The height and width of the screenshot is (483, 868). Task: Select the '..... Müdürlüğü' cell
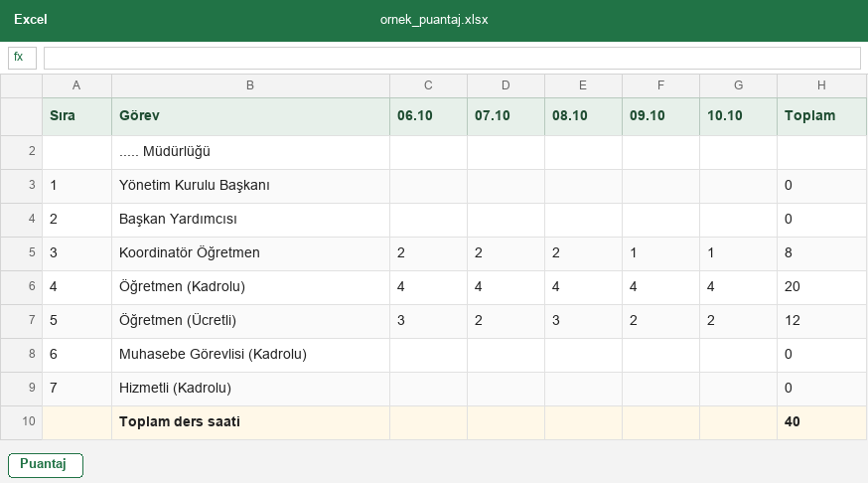pyautogui.click(x=251, y=152)
